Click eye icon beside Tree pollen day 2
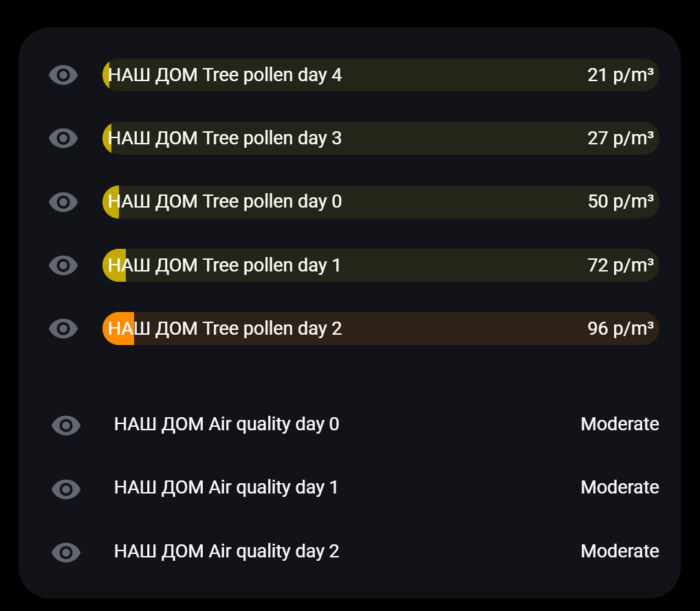 click(x=63, y=329)
